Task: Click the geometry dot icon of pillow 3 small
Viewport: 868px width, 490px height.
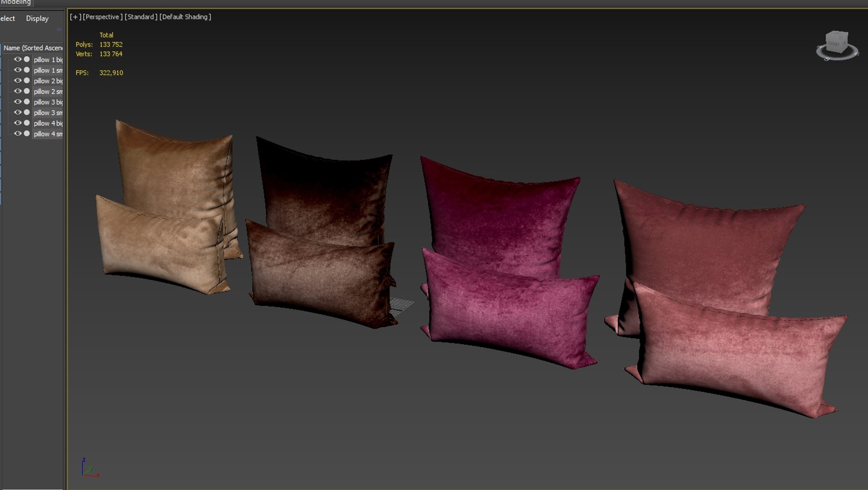Action: (27, 113)
